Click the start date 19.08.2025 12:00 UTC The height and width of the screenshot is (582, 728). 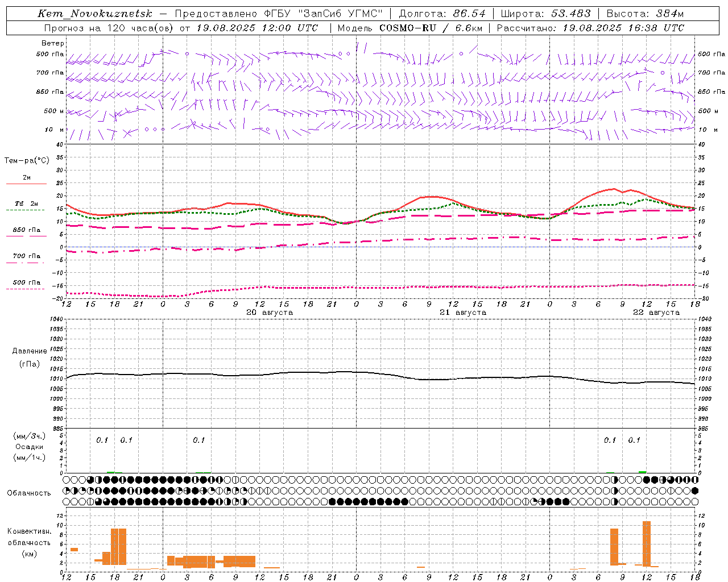pos(257,28)
